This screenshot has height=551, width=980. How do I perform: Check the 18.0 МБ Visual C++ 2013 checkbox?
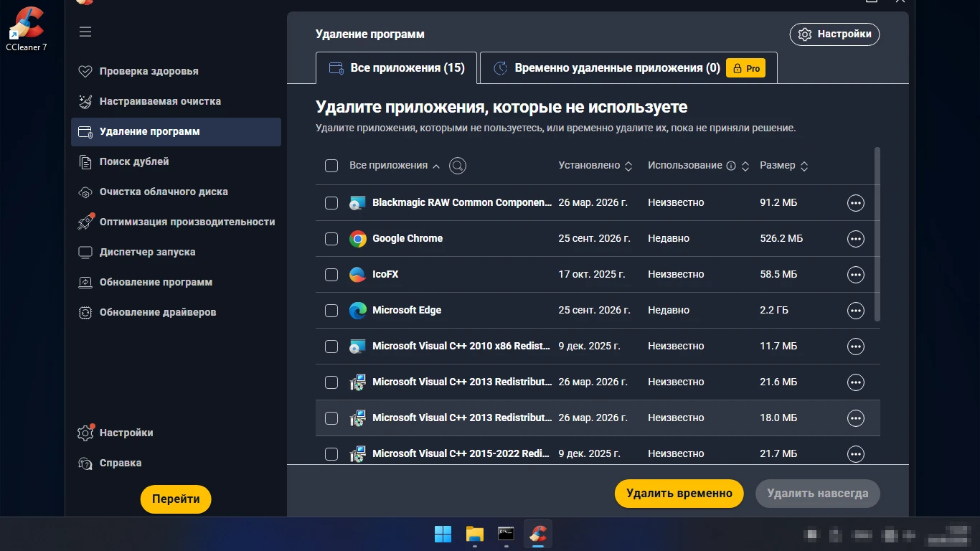pos(331,418)
